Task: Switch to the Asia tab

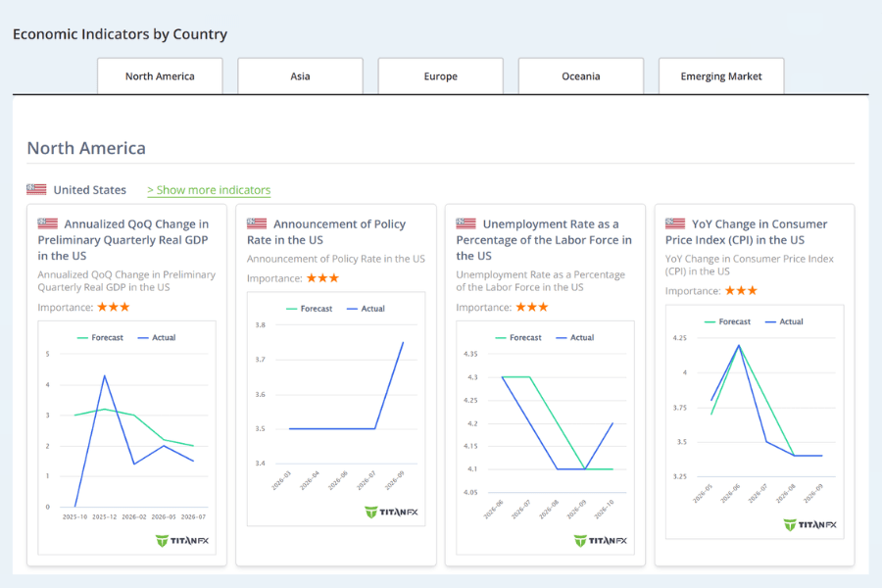Action: click(x=300, y=76)
